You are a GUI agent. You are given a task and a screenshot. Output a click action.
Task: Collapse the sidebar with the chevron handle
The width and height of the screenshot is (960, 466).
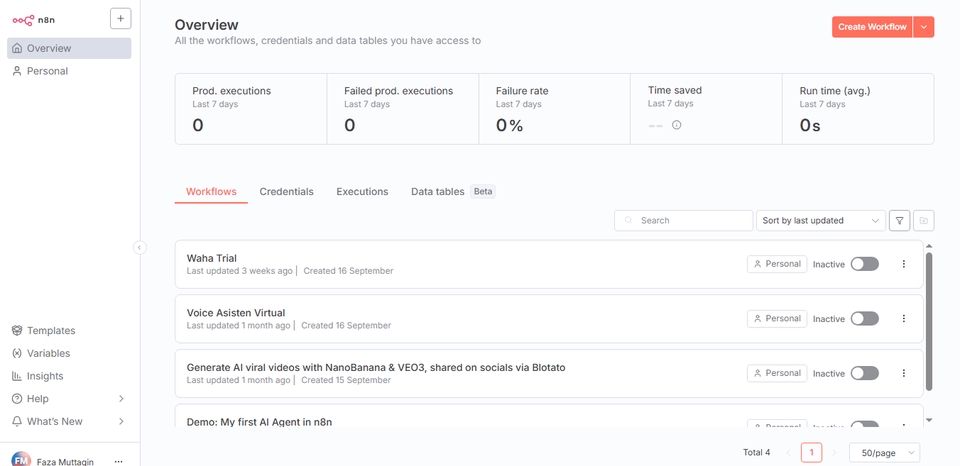pyautogui.click(x=140, y=248)
